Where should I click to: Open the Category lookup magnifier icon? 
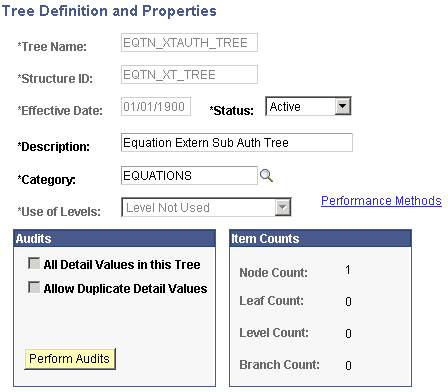(266, 176)
